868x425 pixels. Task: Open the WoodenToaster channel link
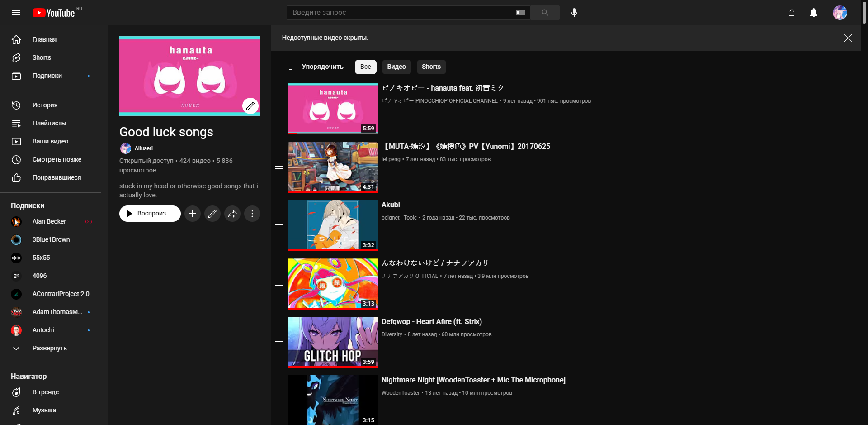coord(401,393)
